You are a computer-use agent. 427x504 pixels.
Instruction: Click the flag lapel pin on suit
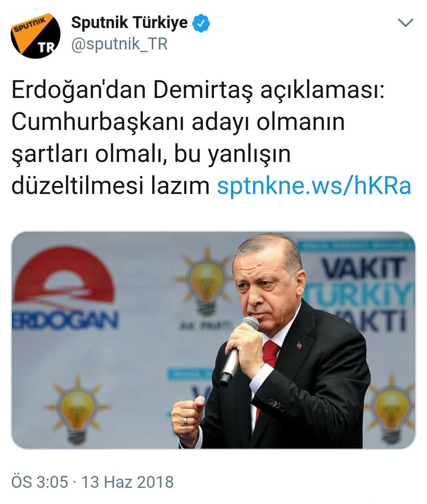[299, 346]
